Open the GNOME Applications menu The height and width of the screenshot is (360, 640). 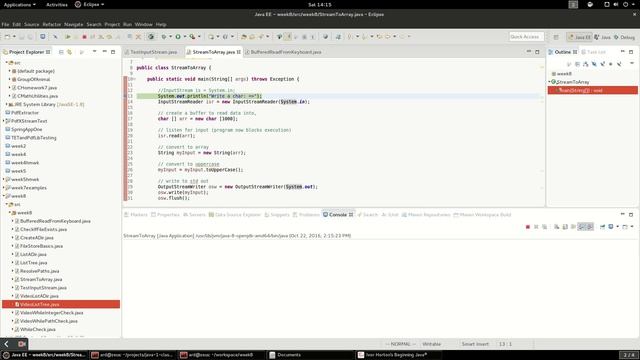[19, 4]
